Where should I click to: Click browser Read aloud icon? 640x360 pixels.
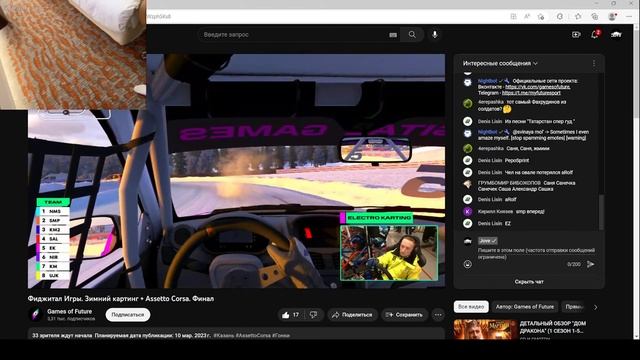[x=527, y=16]
